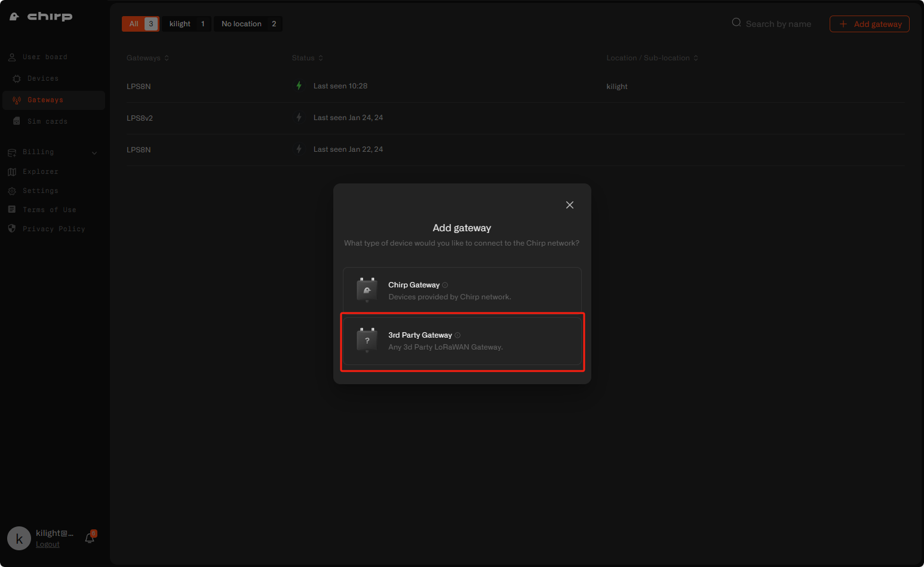Choose the 3rd Party Gateway option
924x567 pixels.
(462, 341)
